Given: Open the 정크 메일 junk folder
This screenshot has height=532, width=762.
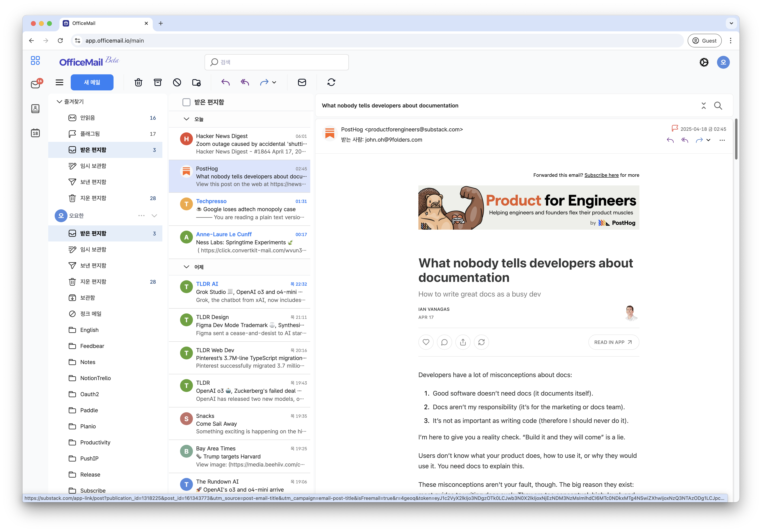Looking at the screenshot, I should point(105,314).
